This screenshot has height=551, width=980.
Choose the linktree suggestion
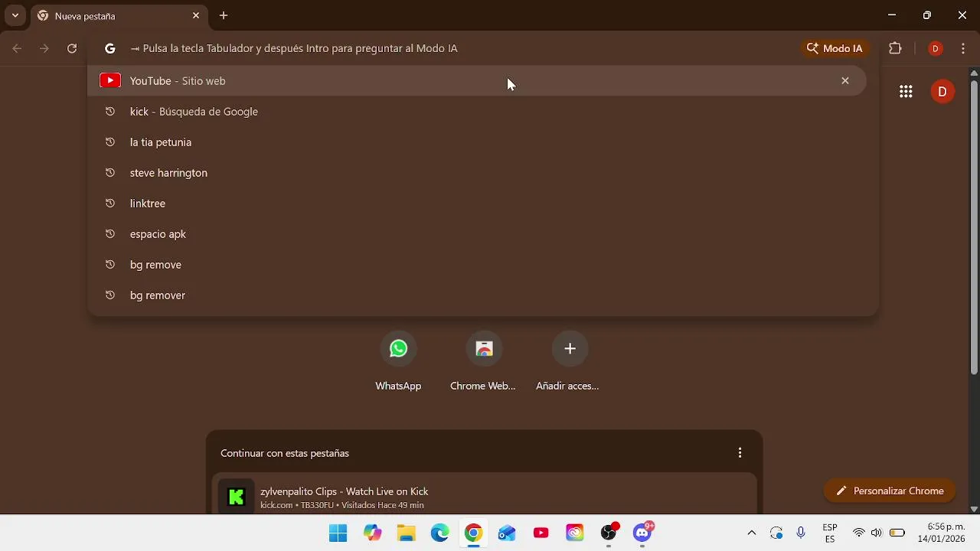click(x=476, y=203)
